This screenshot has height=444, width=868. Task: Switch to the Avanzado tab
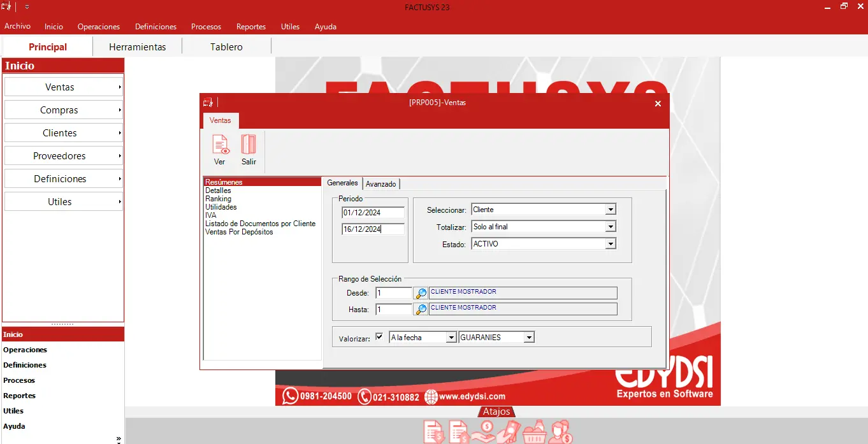point(380,184)
